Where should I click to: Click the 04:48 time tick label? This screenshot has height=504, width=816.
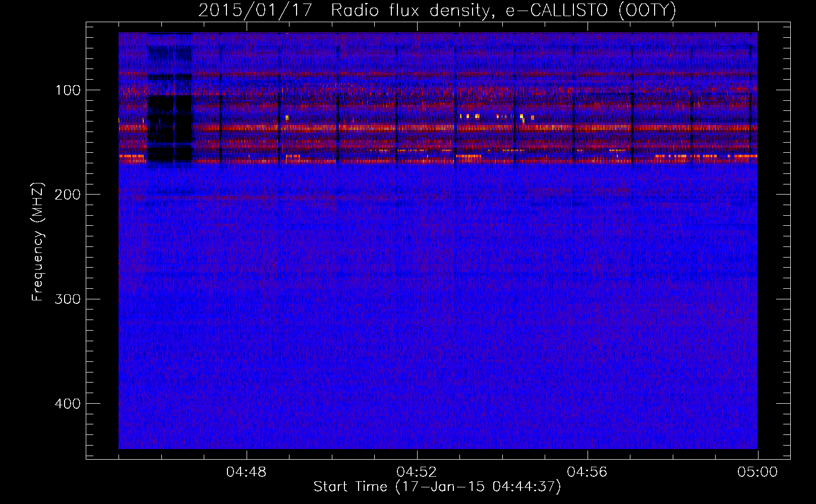pos(247,472)
